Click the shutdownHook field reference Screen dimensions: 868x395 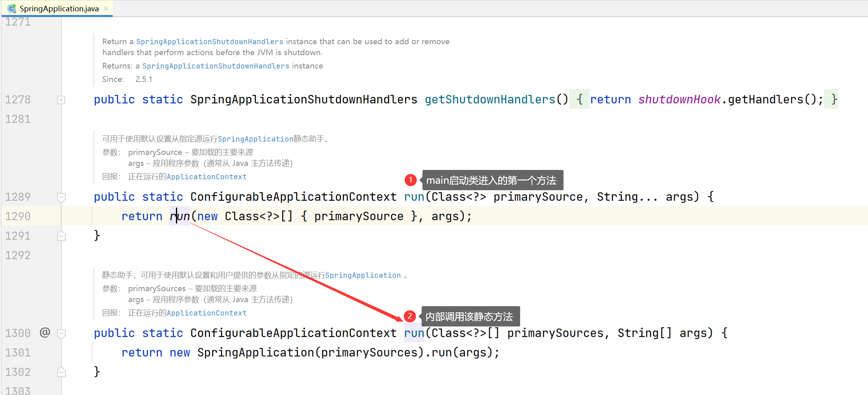click(x=679, y=100)
